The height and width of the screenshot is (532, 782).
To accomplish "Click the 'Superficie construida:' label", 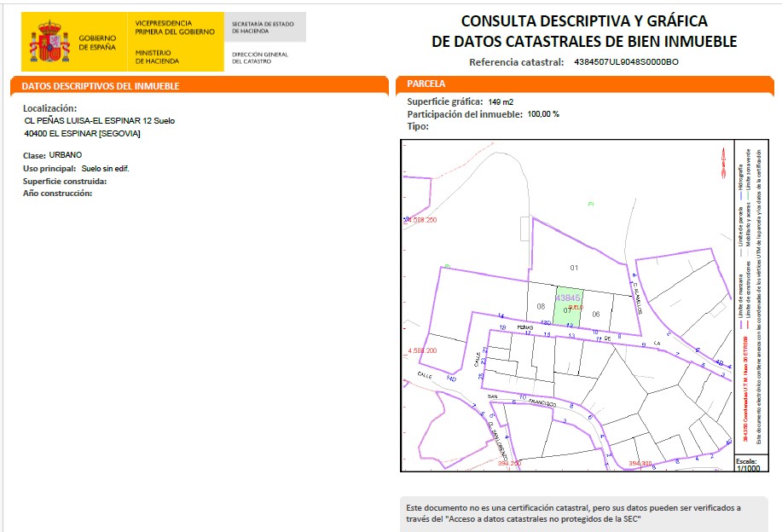I will coord(65,181).
